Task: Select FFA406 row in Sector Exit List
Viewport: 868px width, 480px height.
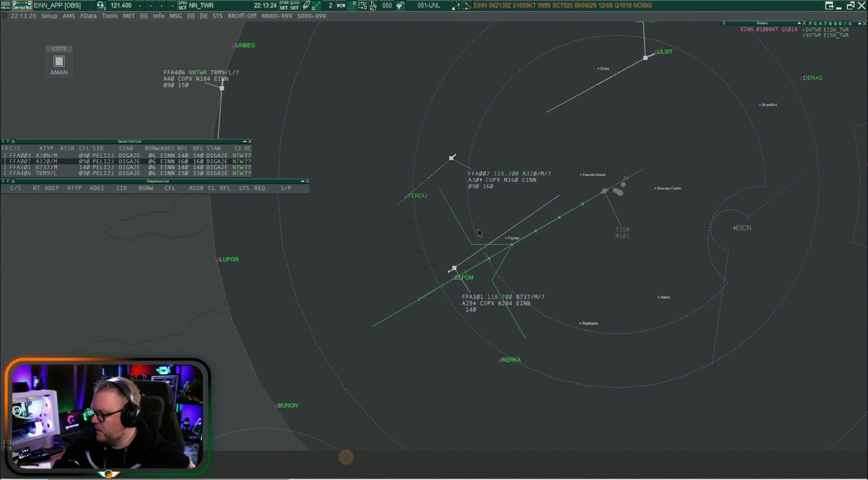Action: point(127,173)
